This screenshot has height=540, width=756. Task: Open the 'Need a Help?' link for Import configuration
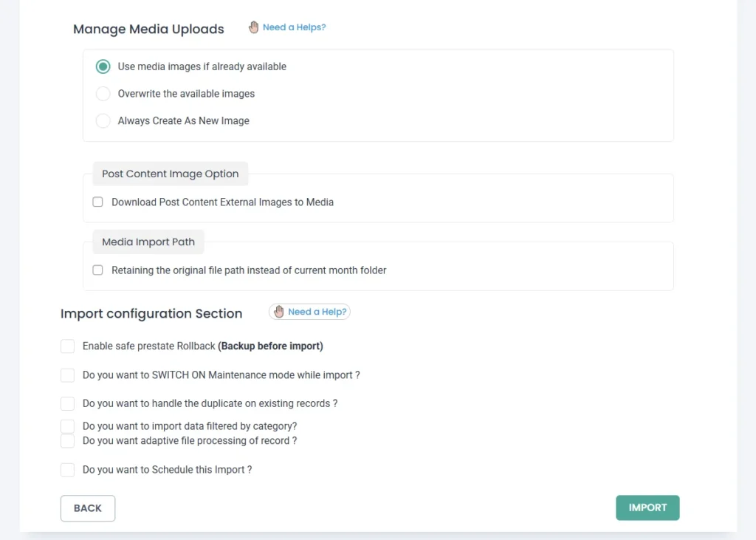[317, 312]
